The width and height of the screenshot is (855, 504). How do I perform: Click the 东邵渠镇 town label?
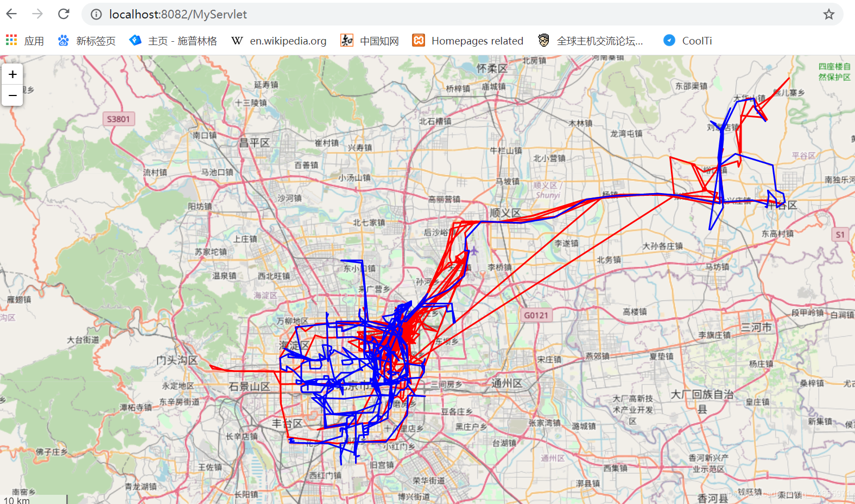[691, 86]
